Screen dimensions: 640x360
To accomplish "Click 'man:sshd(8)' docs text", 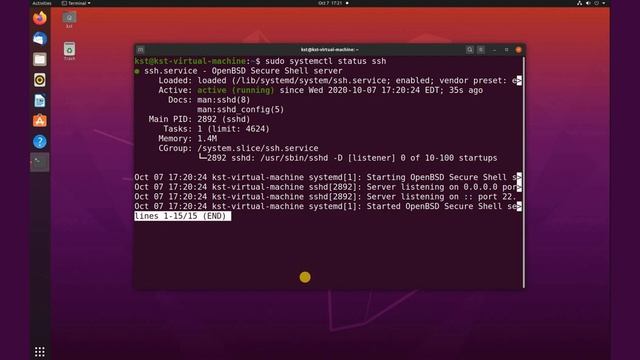I will [224, 100].
